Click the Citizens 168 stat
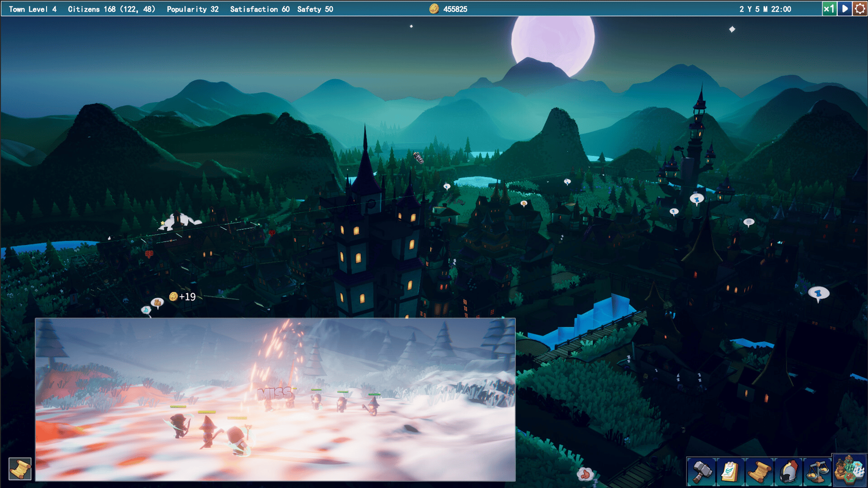The width and height of the screenshot is (868, 488). pos(111,9)
